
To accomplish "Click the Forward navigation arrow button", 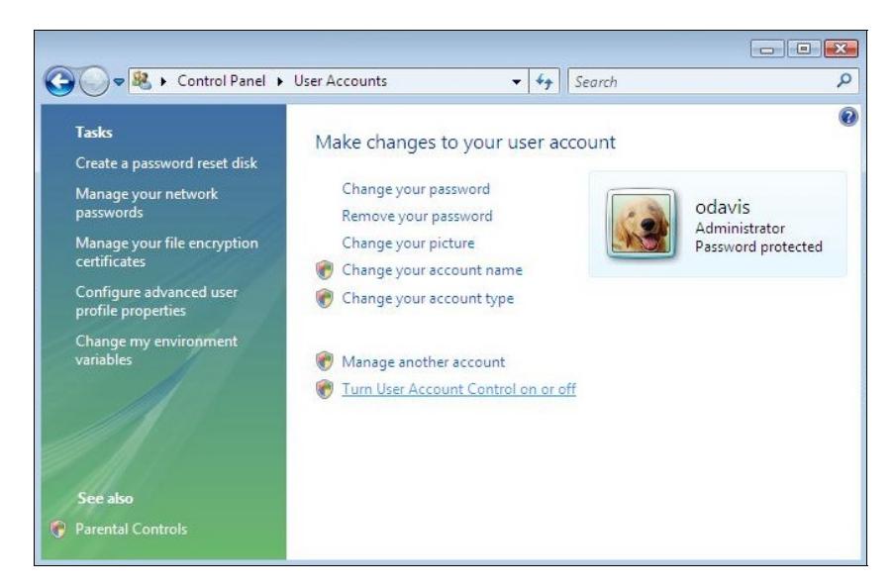I will pyautogui.click(x=94, y=81).
